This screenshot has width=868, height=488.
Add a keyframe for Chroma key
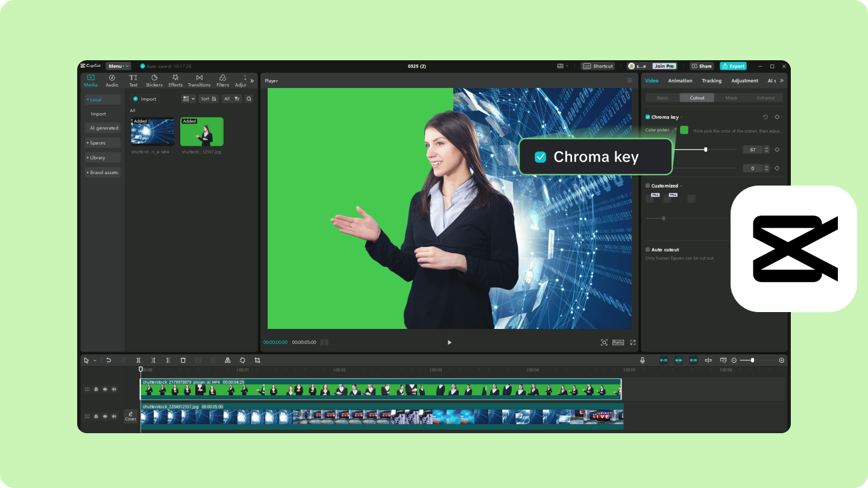[777, 117]
